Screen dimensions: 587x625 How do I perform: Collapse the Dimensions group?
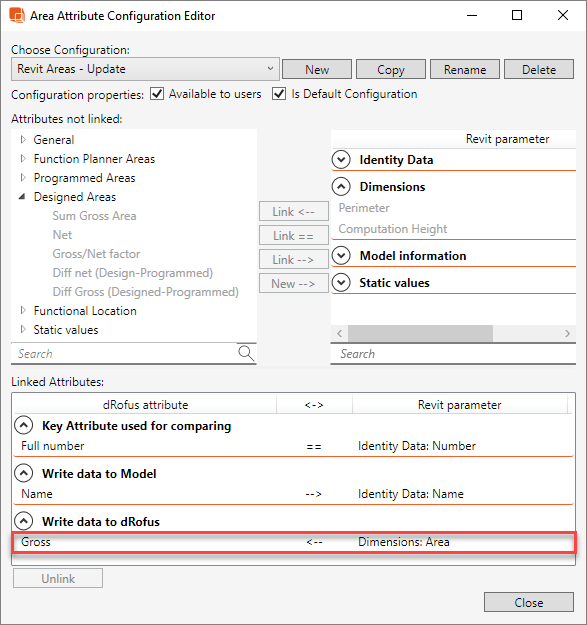[341, 187]
